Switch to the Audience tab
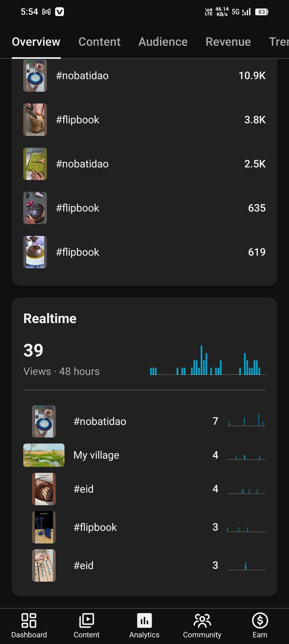 click(x=163, y=42)
